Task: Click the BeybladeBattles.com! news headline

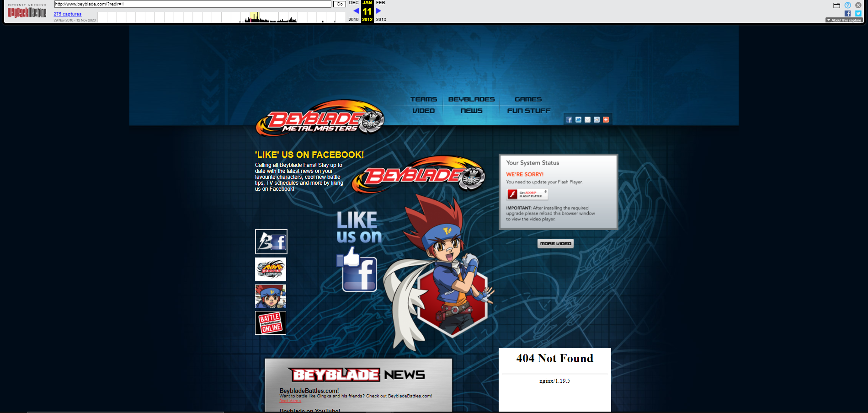Action: (309, 391)
